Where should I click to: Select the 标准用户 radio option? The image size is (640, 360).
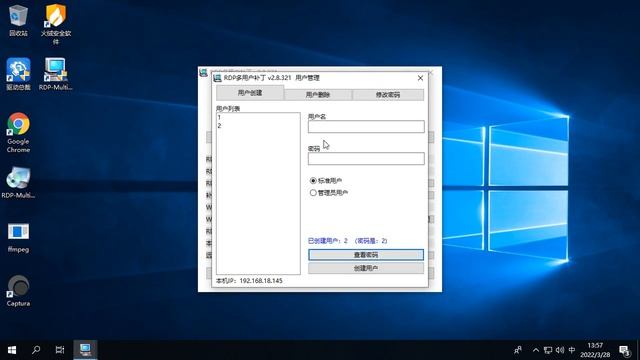click(x=326, y=180)
